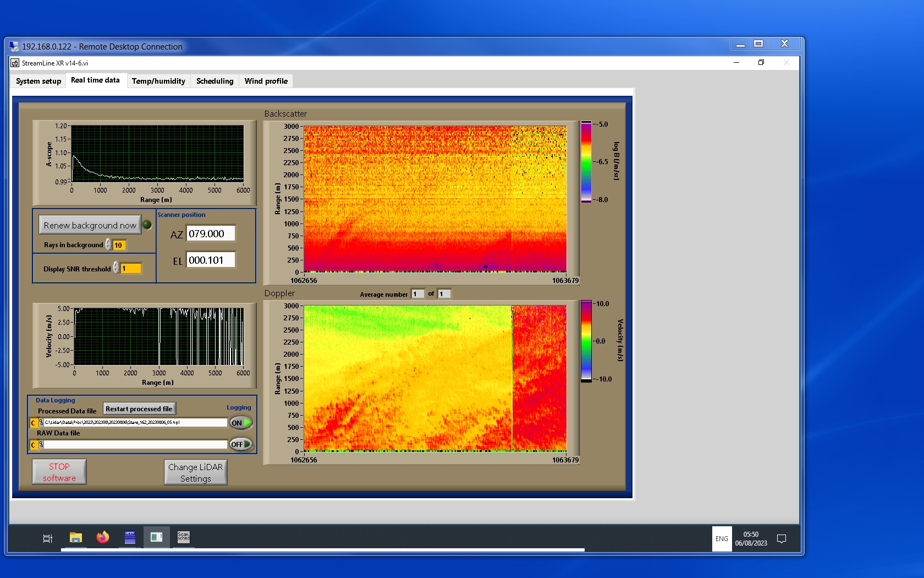Click the RAW data file browse icon
This screenshot has height=578, width=924.
tap(41, 444)
